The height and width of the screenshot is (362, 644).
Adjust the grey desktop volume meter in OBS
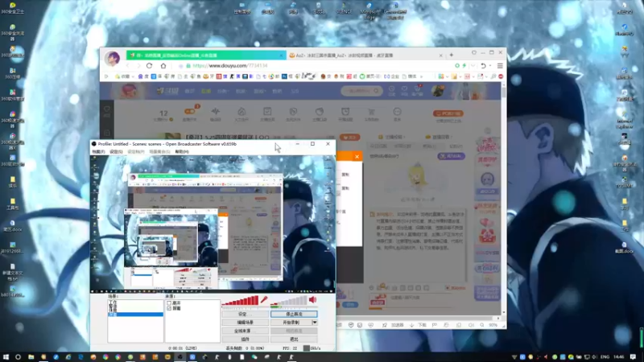pos(288,301)
